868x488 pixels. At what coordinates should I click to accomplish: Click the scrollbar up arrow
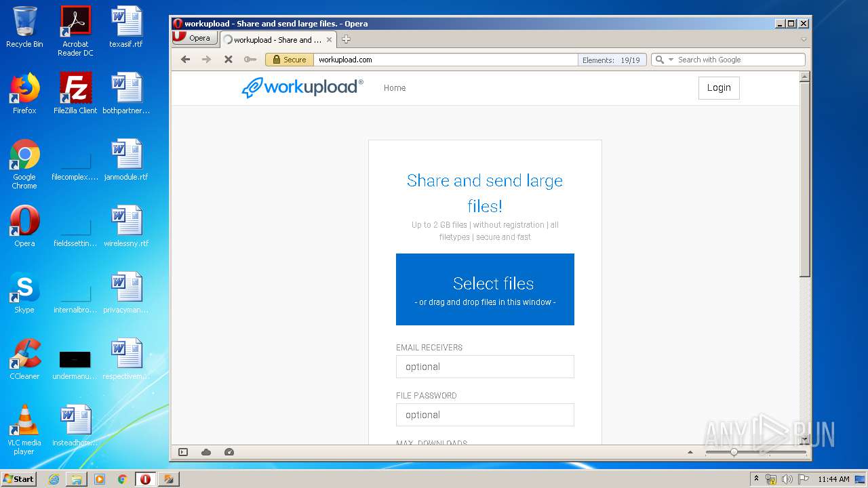coord(805,77)
